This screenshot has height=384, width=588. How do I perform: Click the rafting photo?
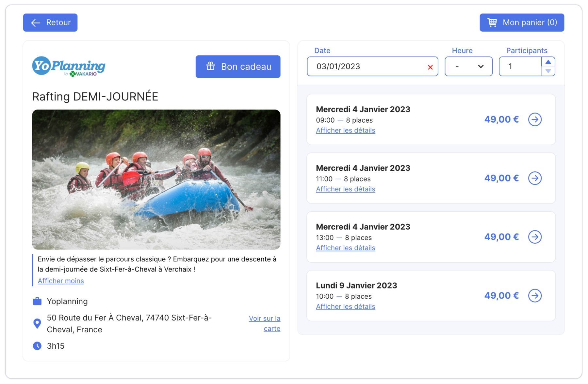tap(156, 180)
